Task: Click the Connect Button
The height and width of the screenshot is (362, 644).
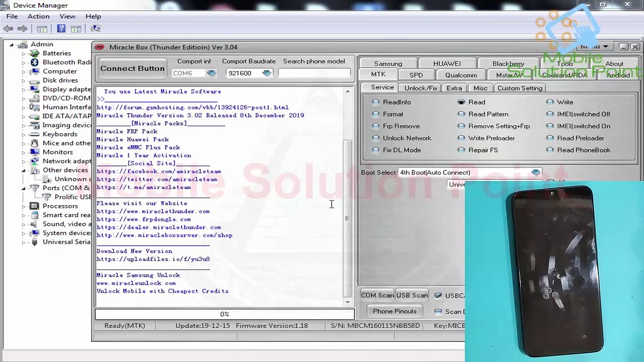Action: click(x=132, y=68)
